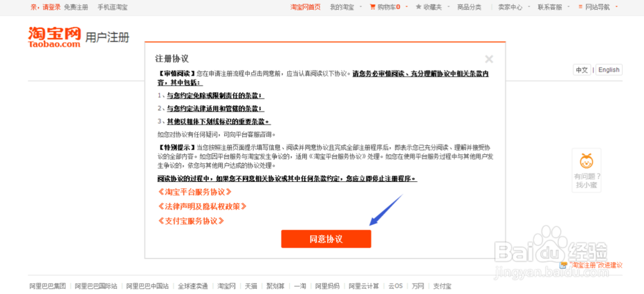This screenshot has height=294, width=644.
Task: Open the 网站导航 menu text
Action: (598, 7)
